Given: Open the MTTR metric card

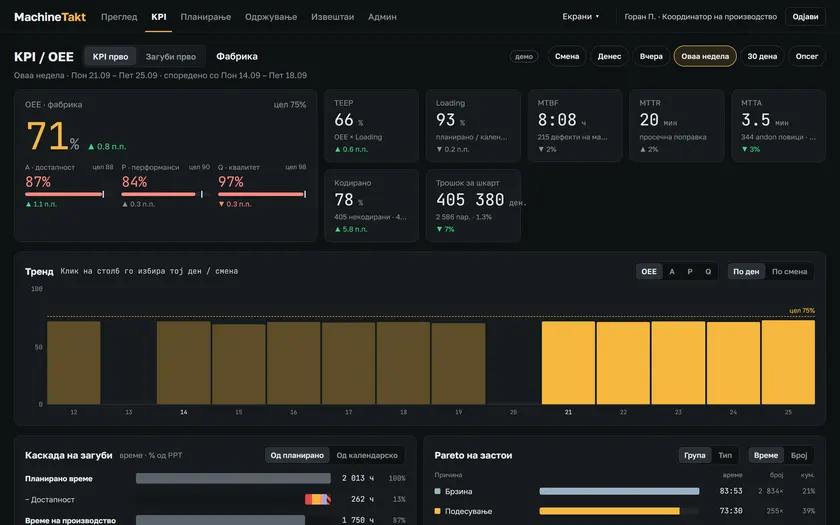Looking at the screenshot, I should coord(677,126).
